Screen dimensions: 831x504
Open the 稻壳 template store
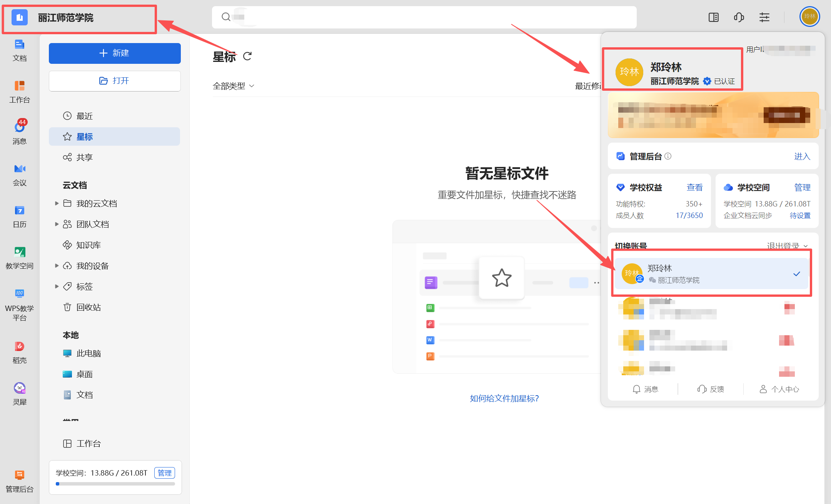(x=20, y=353)
